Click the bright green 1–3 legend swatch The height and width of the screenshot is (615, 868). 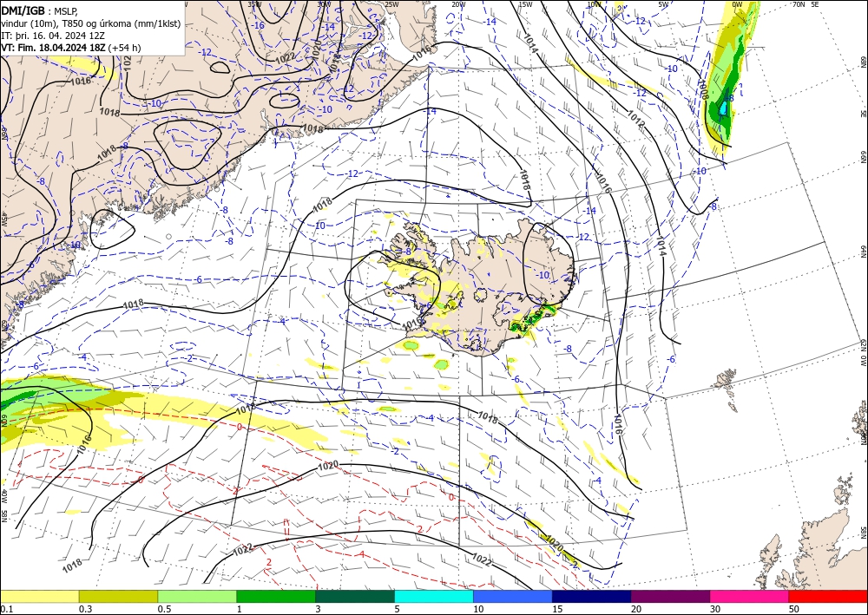click(276, 596)
